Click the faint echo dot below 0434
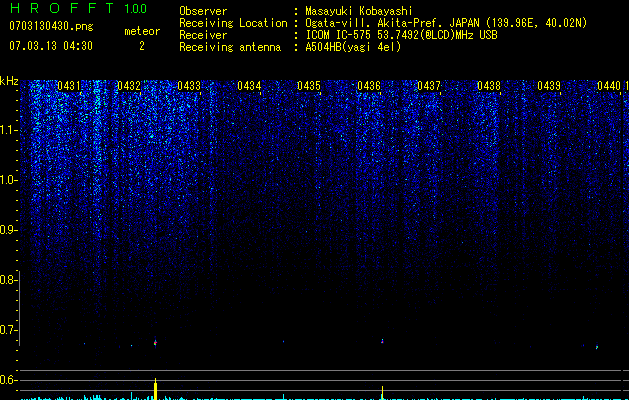Image resolution: width=629 pixels, height=400 pixels. pyautogui.click(x=284, y=341)
